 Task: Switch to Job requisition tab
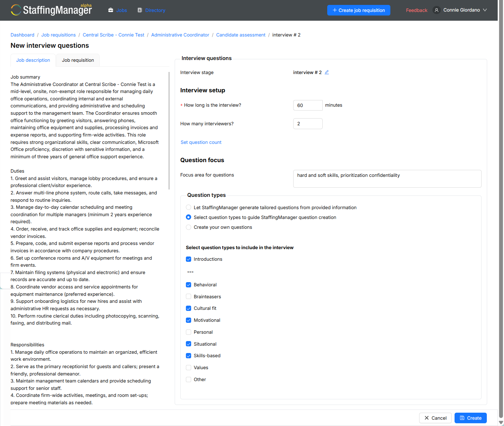pyautogui.click(x=78, y=60)
